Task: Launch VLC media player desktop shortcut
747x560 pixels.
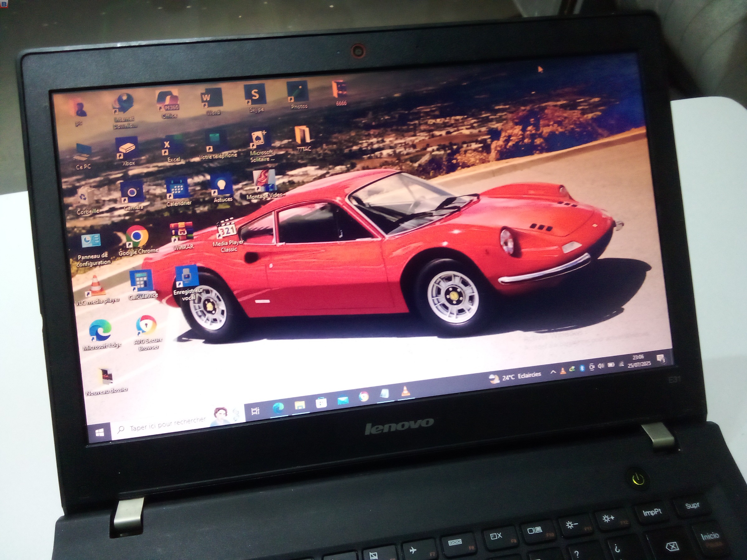Action: point(95,286)
